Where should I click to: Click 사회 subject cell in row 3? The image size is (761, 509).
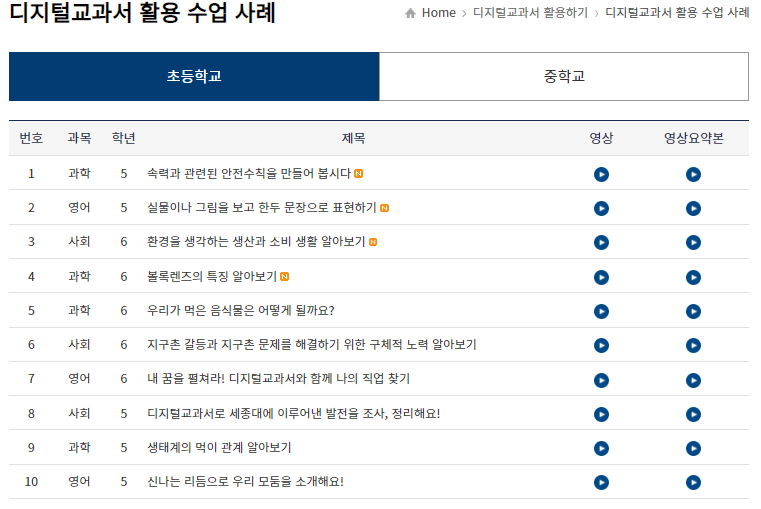pyautogui.click(x=79, y=242)
